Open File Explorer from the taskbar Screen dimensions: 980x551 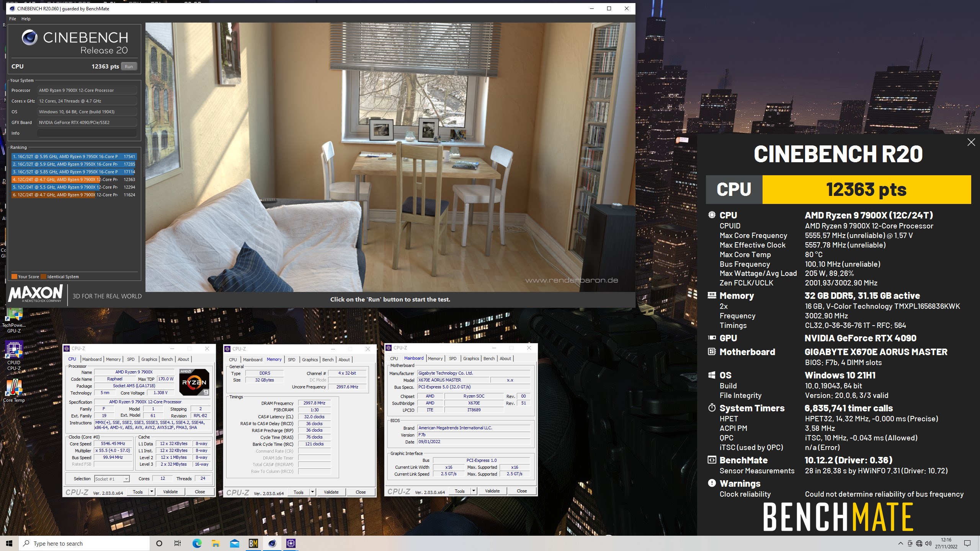216,543
